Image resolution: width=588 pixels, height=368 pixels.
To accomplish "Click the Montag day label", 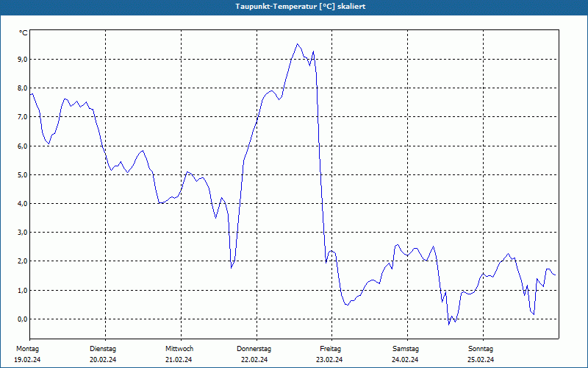I will [27, 349].
